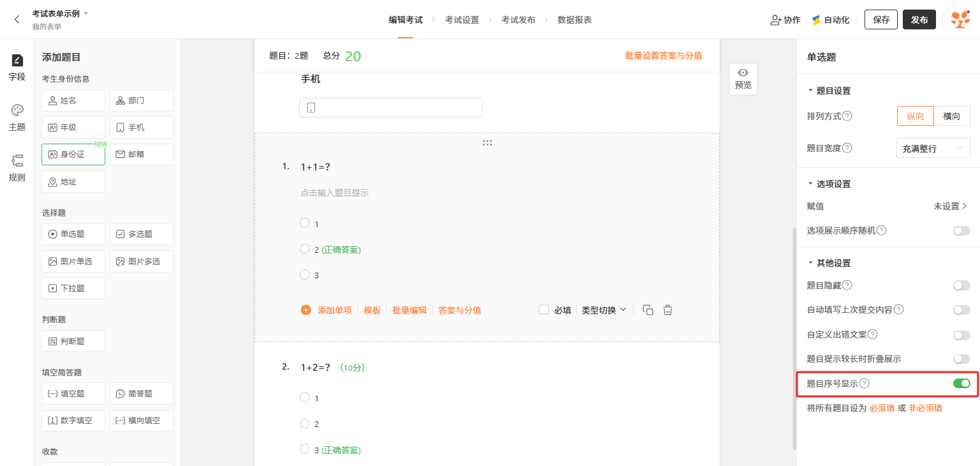Switch to 考试发布 tab

point(518,20)
